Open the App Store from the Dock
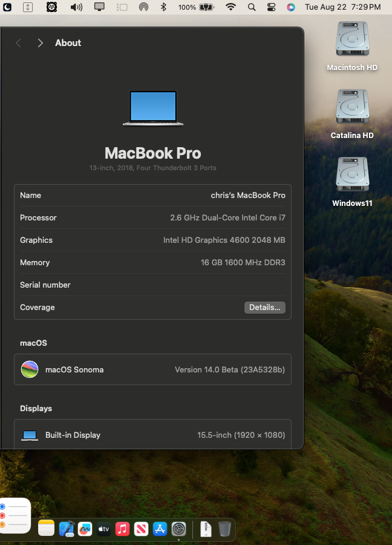This screenshot has width=392, height=545. tap(160, 529)
